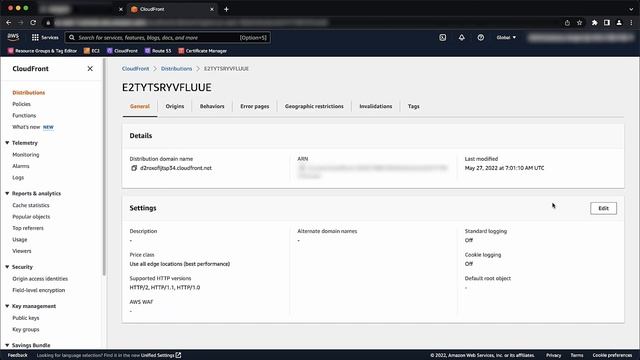Screen dimensions: 640x360
Task: Open the Route 53 favorites shortcut
Action: 158,51
